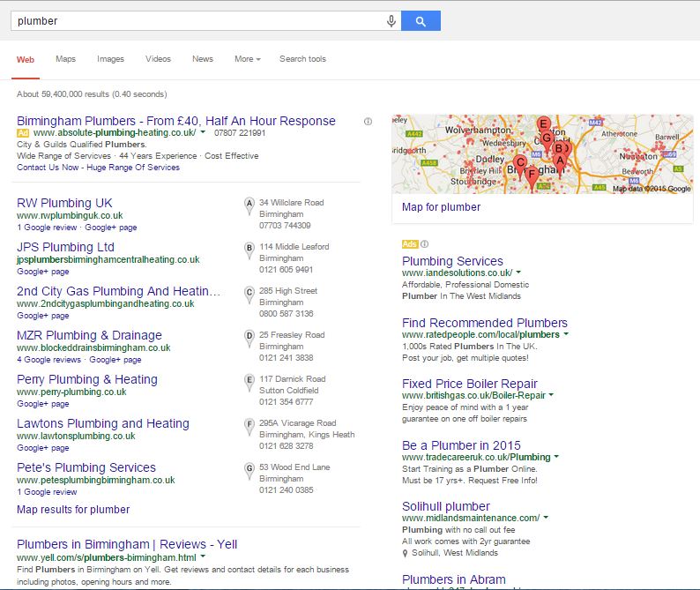Open Be a Plumber in 2015 ad

click(461, 445)
